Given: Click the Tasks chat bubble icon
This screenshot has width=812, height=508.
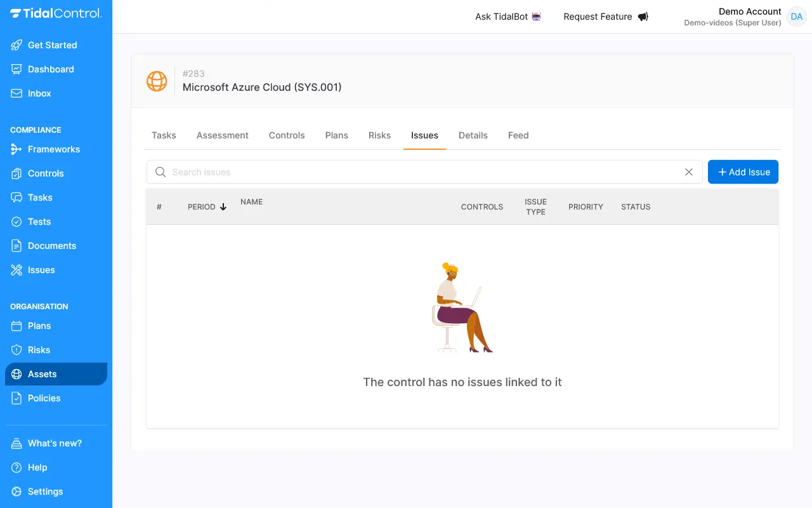Looking at the screenshot, I should (x=16, y=197).
